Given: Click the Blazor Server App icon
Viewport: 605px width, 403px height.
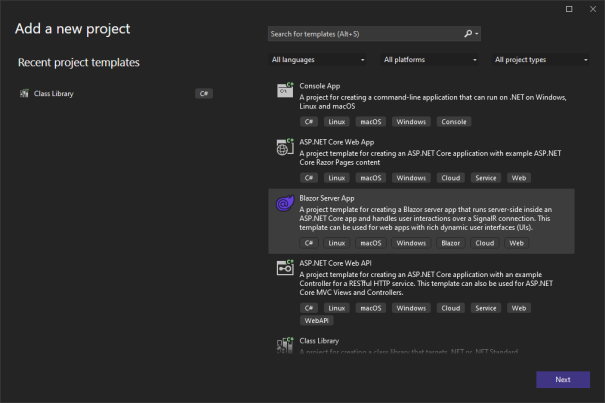Looking at the screenshot, I should coord(284,203).
